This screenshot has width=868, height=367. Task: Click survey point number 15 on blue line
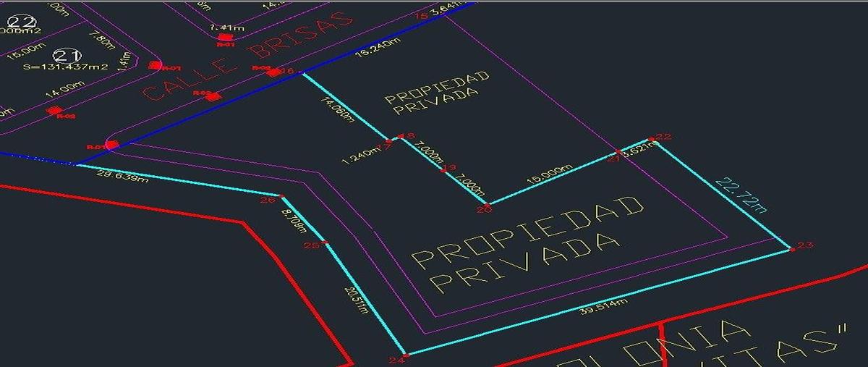423,16
